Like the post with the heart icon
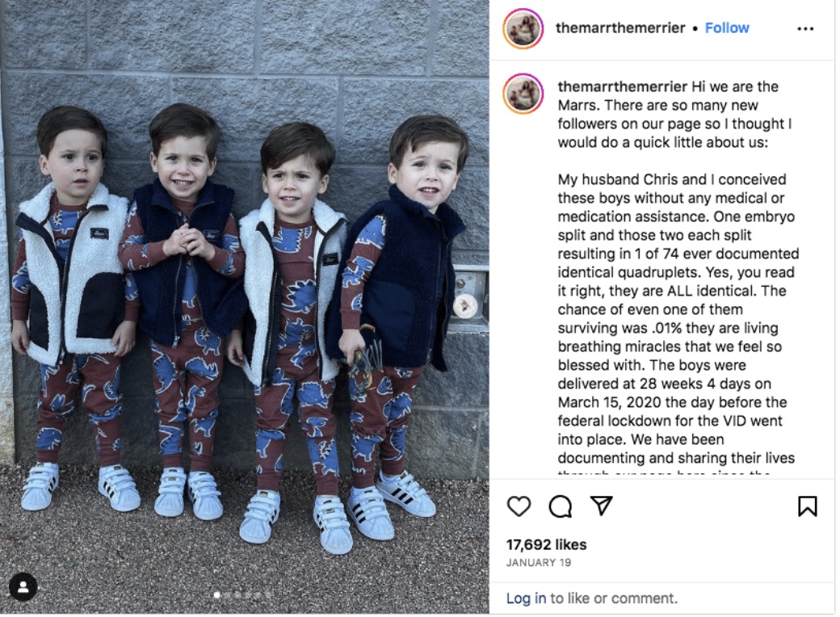 (x=519, y=506)
